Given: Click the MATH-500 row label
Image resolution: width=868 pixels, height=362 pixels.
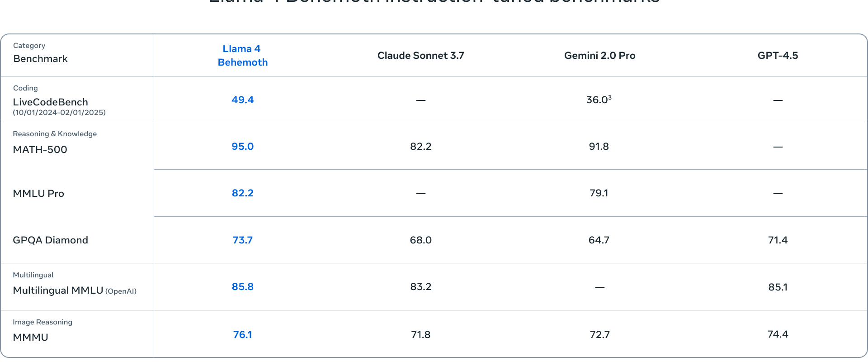Looking at the screenshot, I should (x=40, y=150).
